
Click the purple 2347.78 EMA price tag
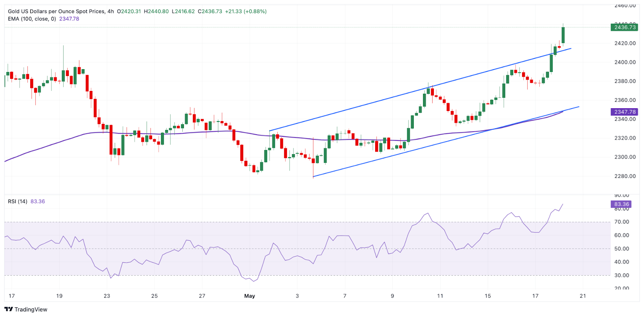point(624,112)
